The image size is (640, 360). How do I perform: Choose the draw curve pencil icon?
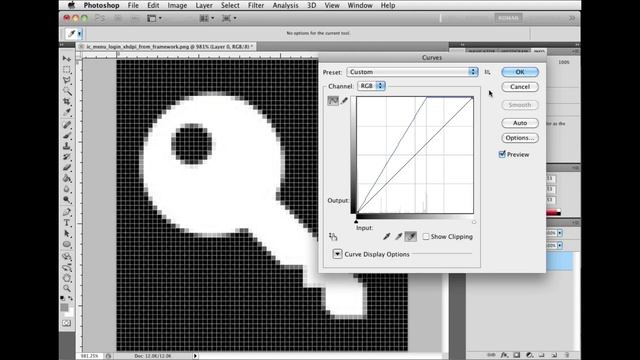344,100
